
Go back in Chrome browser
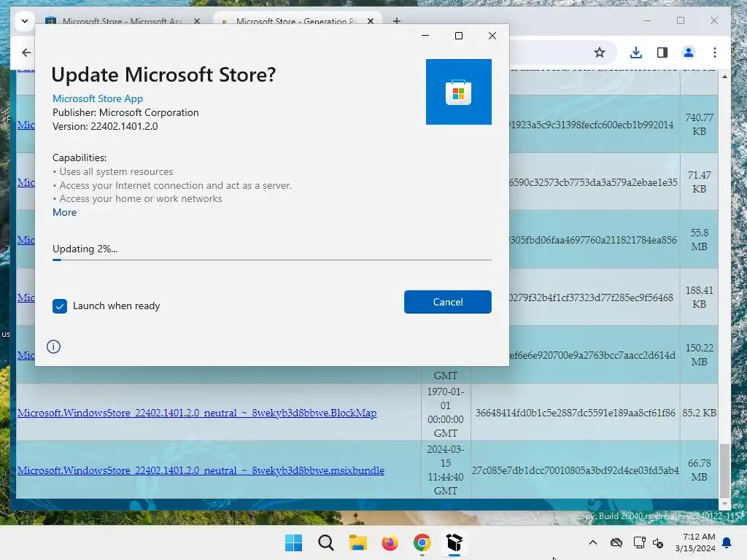[x=26, y=52]
